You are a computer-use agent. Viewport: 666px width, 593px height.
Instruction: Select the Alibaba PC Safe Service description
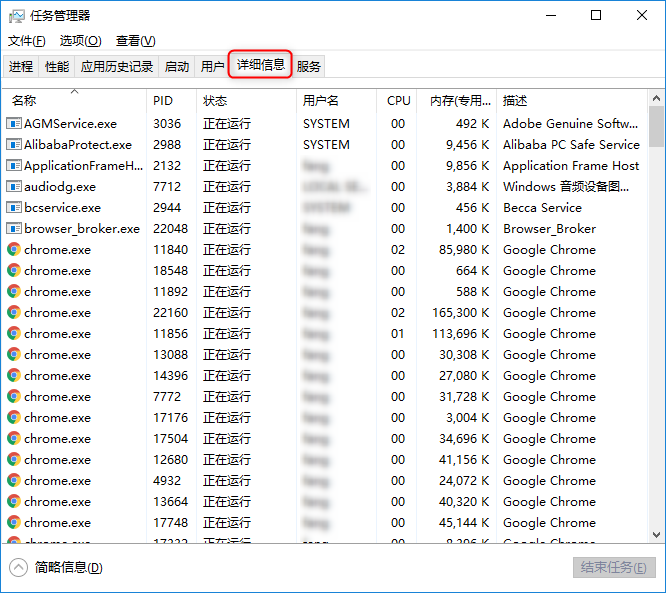[x=571, y=145]
